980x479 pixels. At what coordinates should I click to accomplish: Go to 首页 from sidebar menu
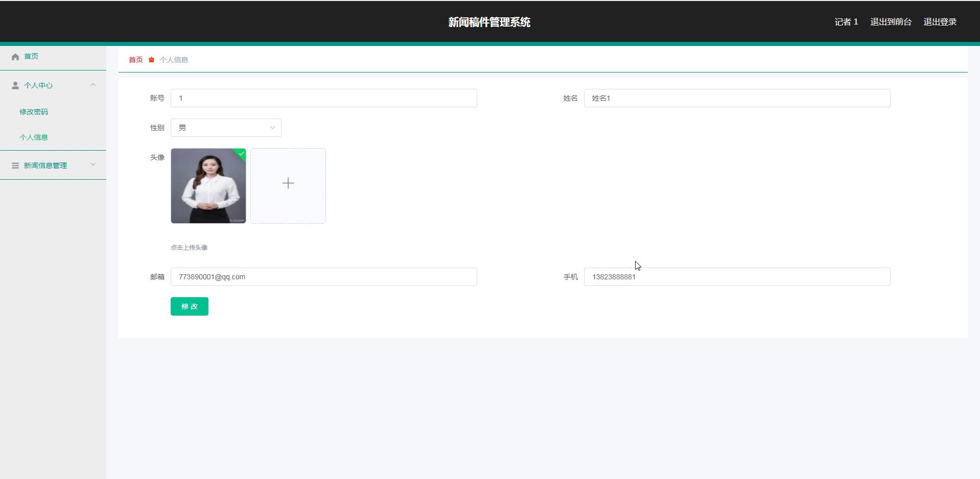(31, 56)
